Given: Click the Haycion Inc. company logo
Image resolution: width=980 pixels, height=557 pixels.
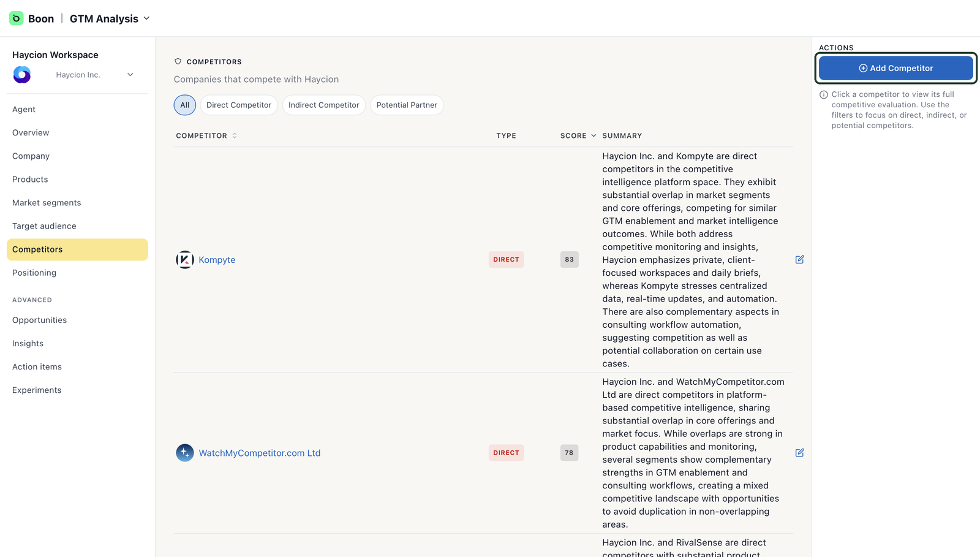Looking at the screenshot, I should [x=22, y=75].
